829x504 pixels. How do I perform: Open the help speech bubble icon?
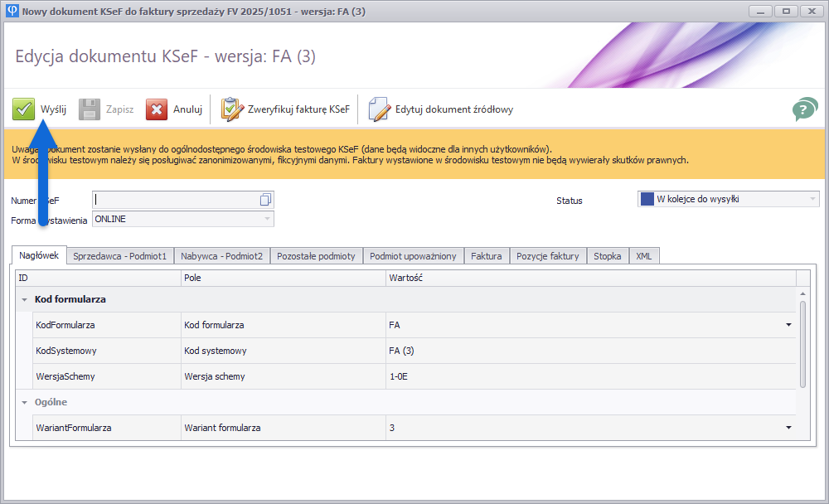coord(804,109)
